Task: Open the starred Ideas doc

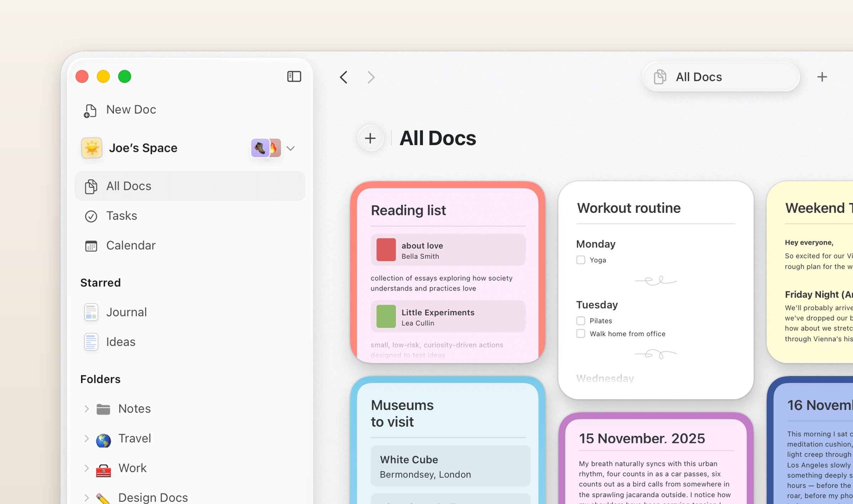Action: coord(190,342)
